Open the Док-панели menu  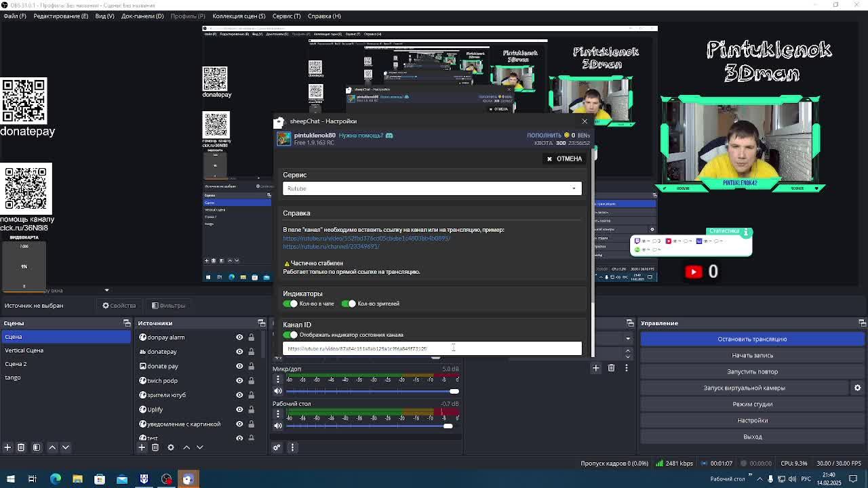pyautogui.click(x=142, y=16)
